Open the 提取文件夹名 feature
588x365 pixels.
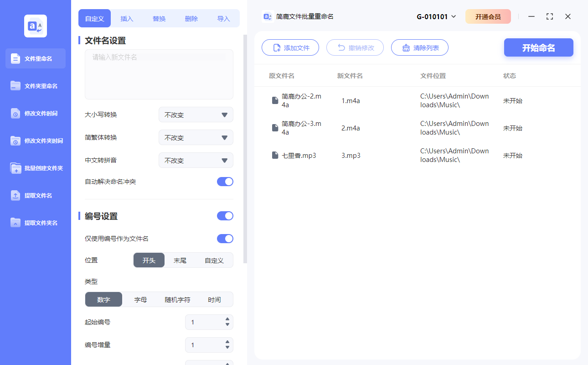[x=35, y=223]
